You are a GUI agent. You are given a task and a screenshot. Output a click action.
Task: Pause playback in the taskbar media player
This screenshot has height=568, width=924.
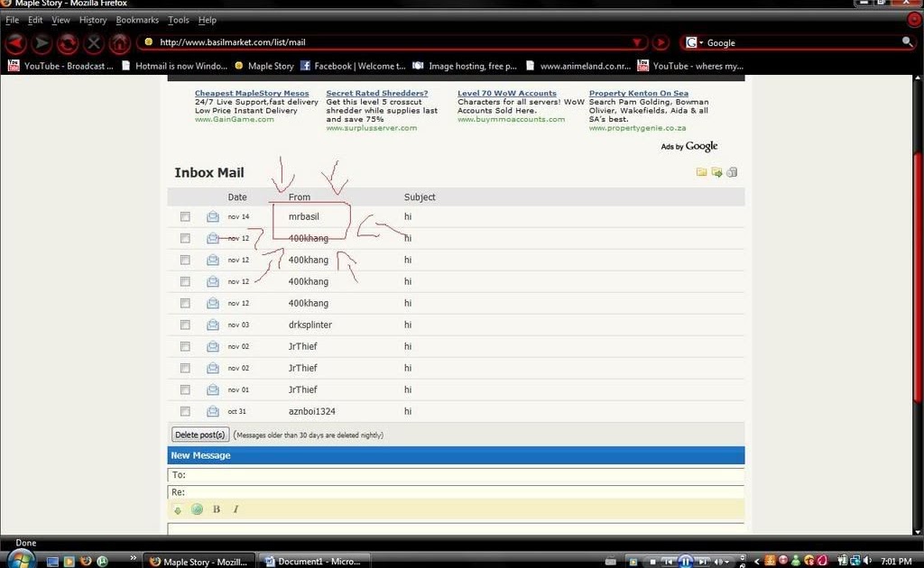686,562
